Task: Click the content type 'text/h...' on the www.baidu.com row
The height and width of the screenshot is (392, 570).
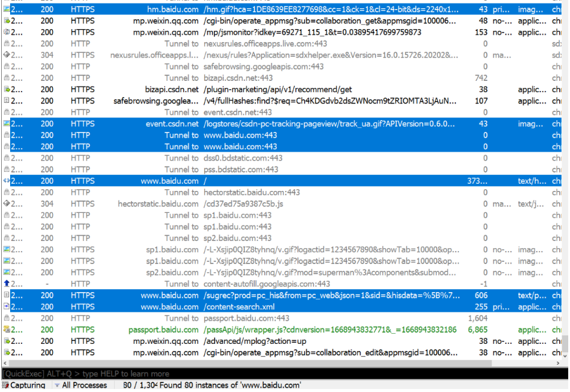Action: [x=532, y=181]
